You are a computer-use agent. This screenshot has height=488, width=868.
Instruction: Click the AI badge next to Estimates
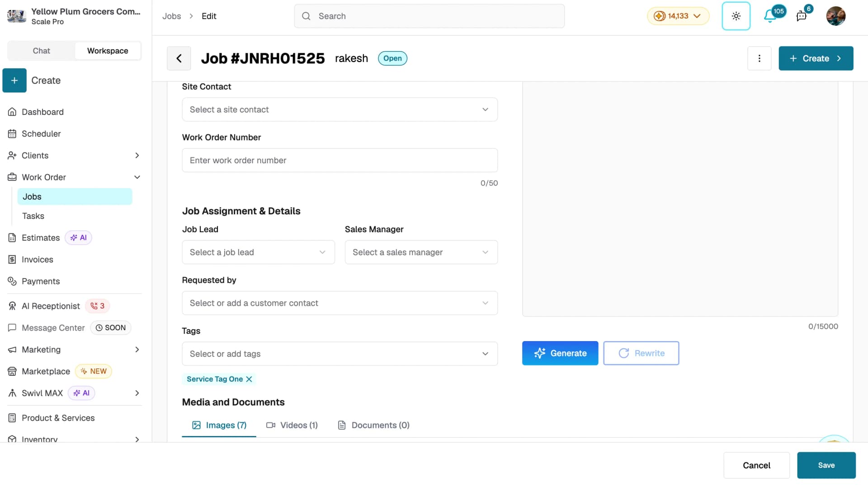(x=78, y=238)
